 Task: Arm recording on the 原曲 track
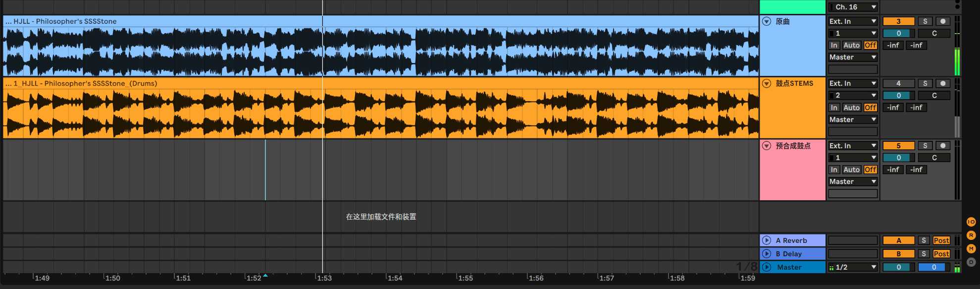click(943, 21)
